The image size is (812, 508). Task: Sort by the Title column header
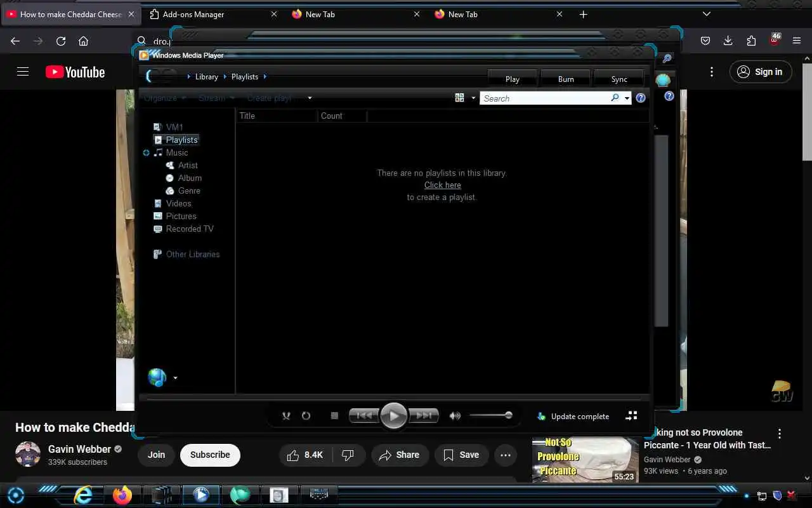click(x=277, y=116)
